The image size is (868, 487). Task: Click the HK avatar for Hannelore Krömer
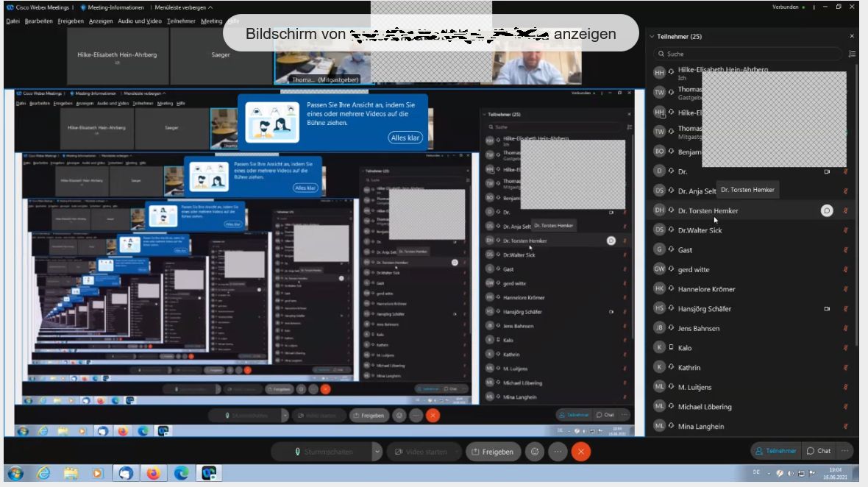(x=659, y=288)
